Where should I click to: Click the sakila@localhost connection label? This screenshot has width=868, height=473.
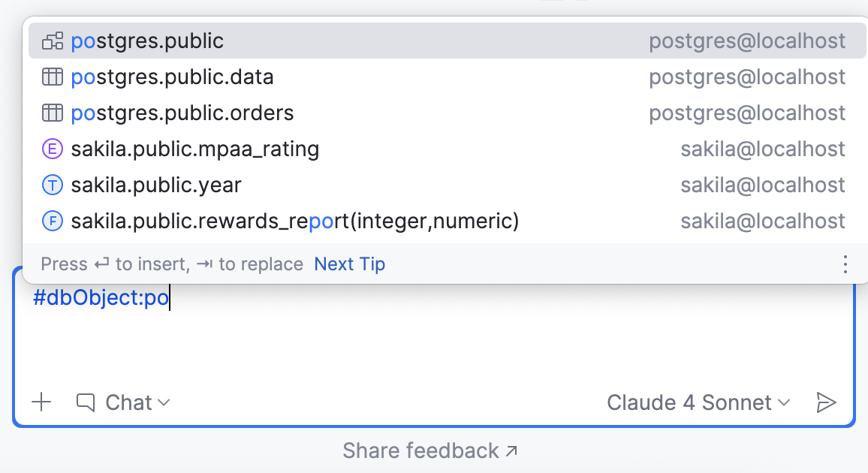763,149
